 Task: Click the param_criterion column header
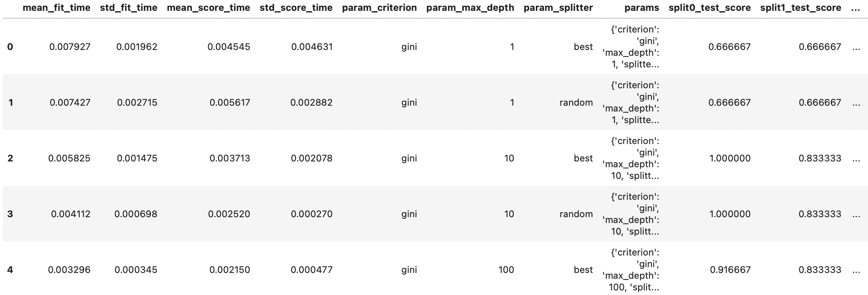[379, 8]
